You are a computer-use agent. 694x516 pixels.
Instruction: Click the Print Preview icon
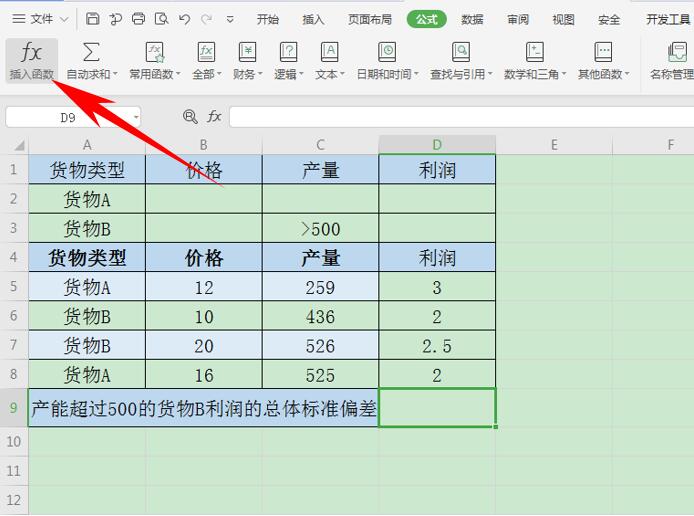coord(162,19)
